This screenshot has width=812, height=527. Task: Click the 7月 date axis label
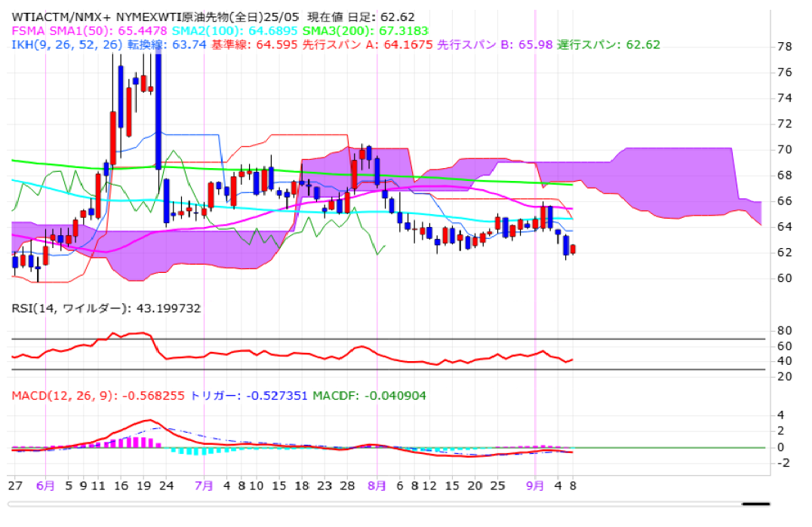(x=204, y=486)
